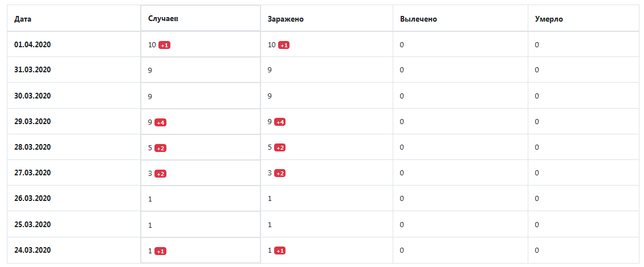Viewport: 644px width, 267px height.
Task: Click the 26.03.2020 date cell
Action: pyautogui.click(x=32, y=199)
